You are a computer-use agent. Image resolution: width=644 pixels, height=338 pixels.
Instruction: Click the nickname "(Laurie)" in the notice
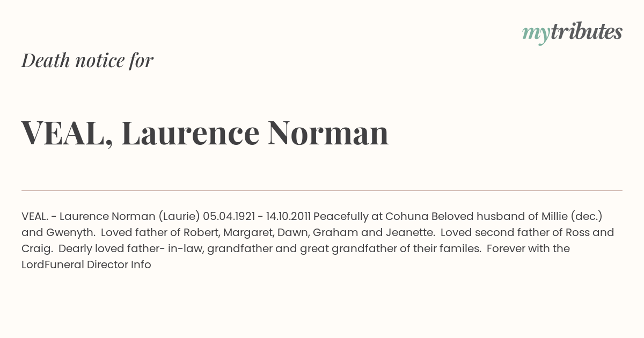pyautogui.click(x=179, y=217)
